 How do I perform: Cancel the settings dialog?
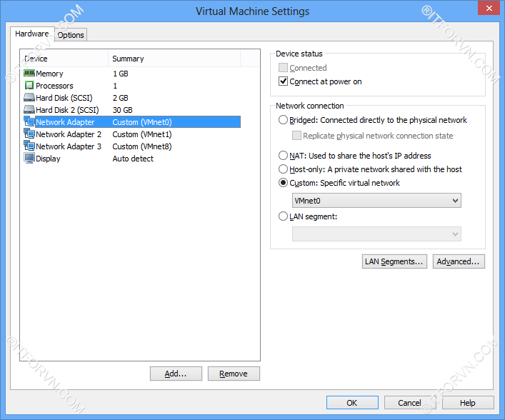pyautogui.click(x=410, y=403)
